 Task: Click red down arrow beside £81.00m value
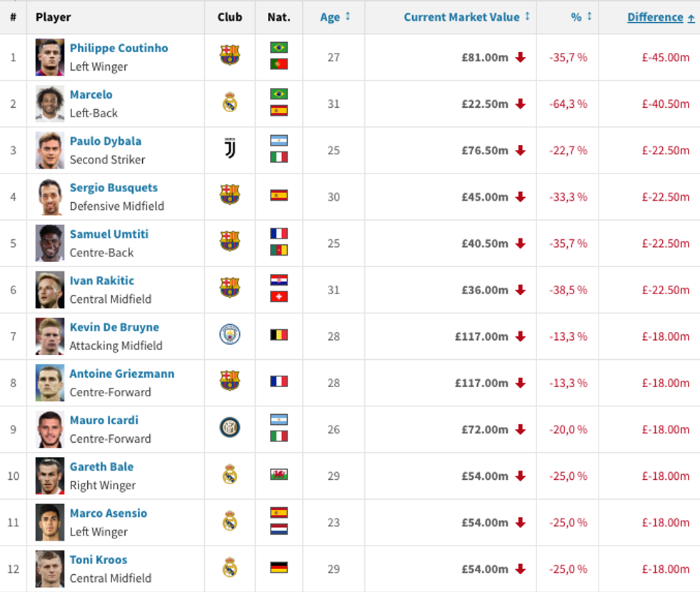(520, 57)
